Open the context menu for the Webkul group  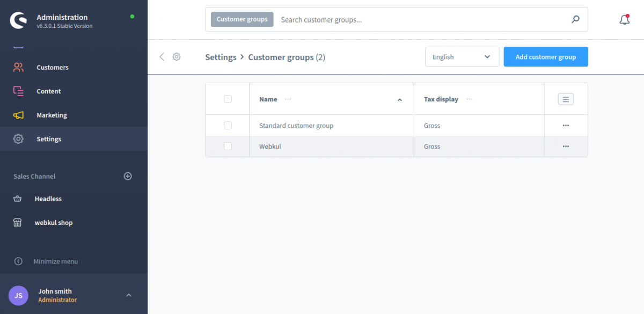(566, 146)
